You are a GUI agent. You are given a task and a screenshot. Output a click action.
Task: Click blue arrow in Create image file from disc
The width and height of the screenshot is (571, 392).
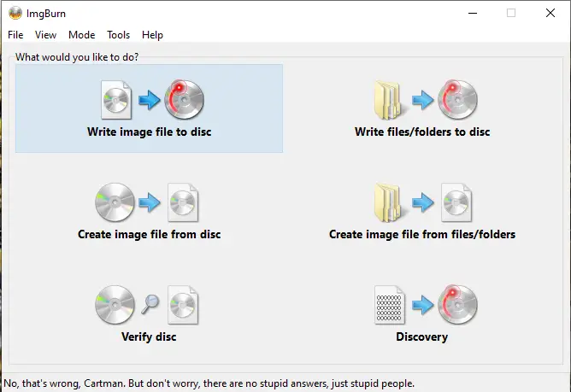tap(150, 202)
